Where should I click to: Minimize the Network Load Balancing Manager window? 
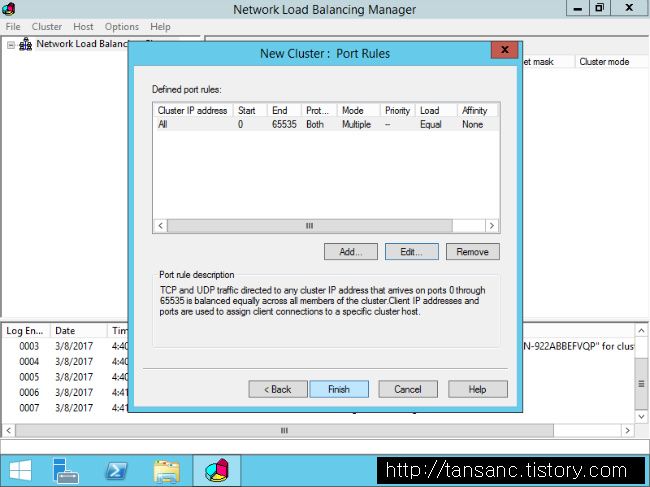point(577,8)
